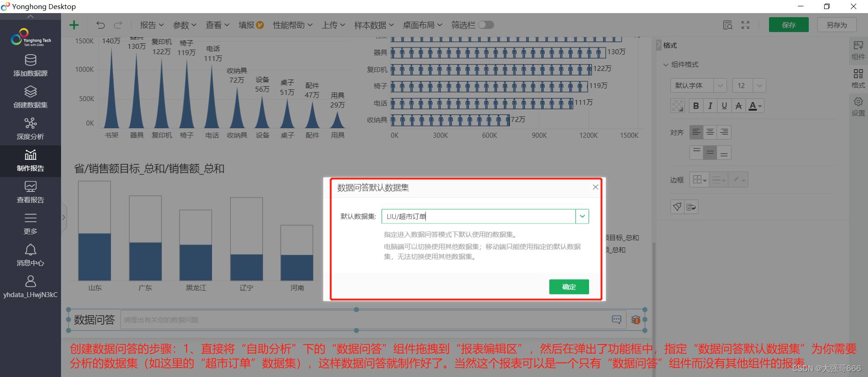Apply strikethrough text formatting

pos(738,106)
